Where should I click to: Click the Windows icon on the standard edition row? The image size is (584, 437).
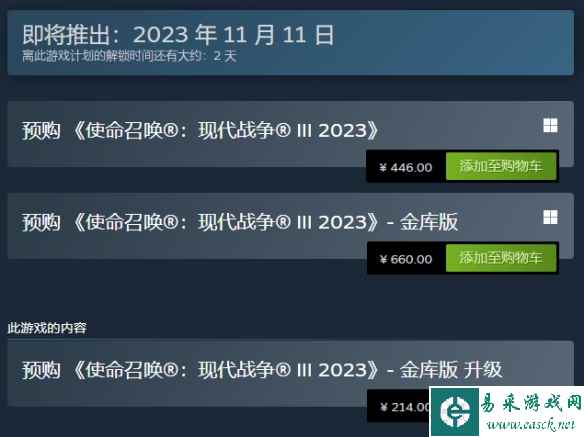point(550,126)
